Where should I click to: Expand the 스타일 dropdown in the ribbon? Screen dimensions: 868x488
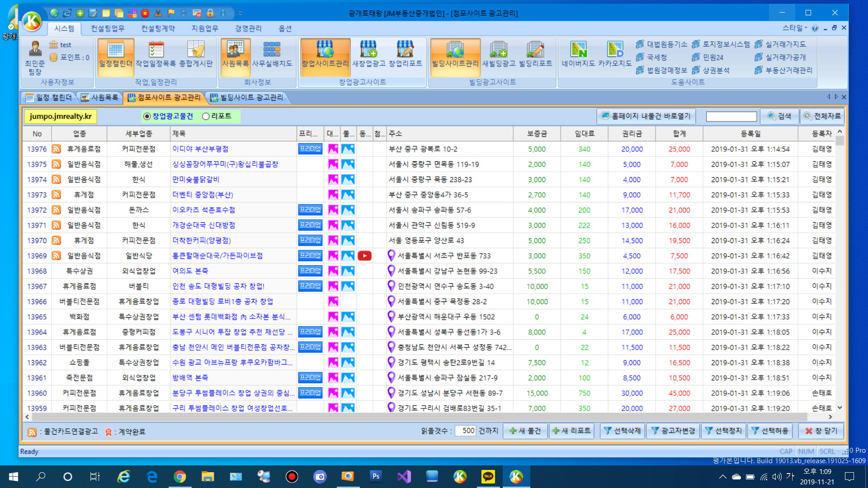(x=795, y=28)
